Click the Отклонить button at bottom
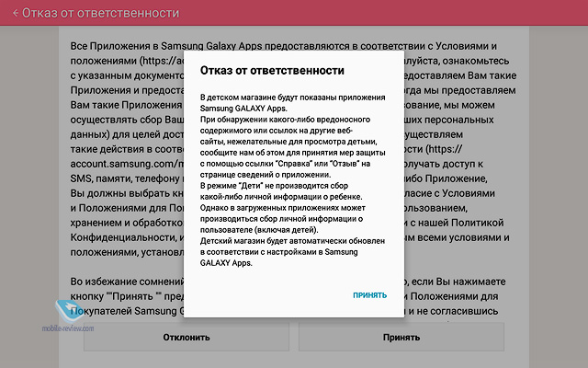 click(x=187, y=338)
